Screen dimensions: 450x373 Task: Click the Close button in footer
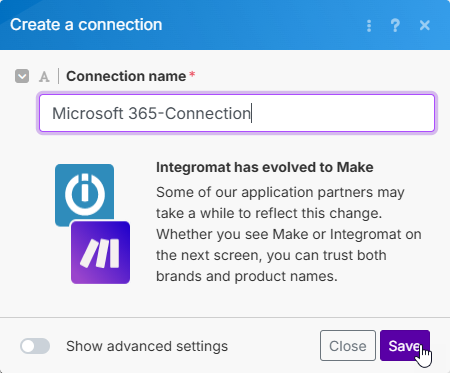(x=348, y=346)
